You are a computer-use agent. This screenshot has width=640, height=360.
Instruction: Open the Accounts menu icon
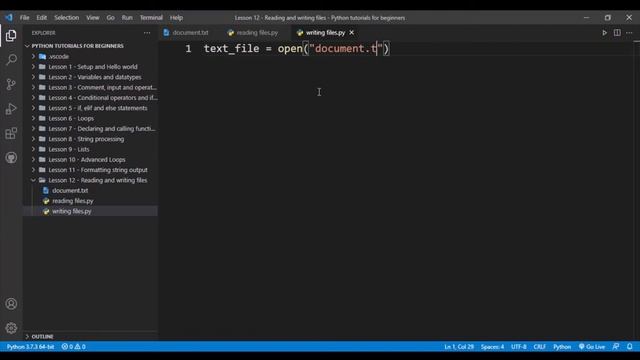pyautogui.click(x=11, y=304)
